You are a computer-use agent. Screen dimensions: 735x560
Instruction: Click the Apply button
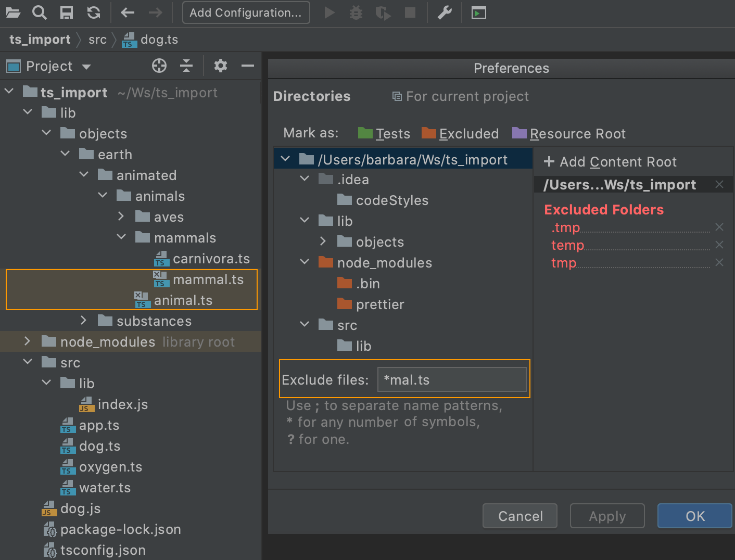(607, 516)
